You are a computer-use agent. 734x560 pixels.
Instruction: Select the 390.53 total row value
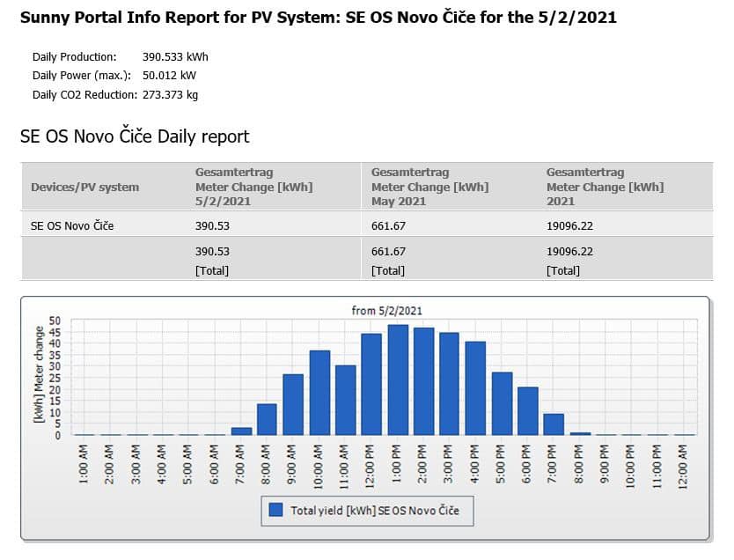pyautogui.click(x=212, y=252)
